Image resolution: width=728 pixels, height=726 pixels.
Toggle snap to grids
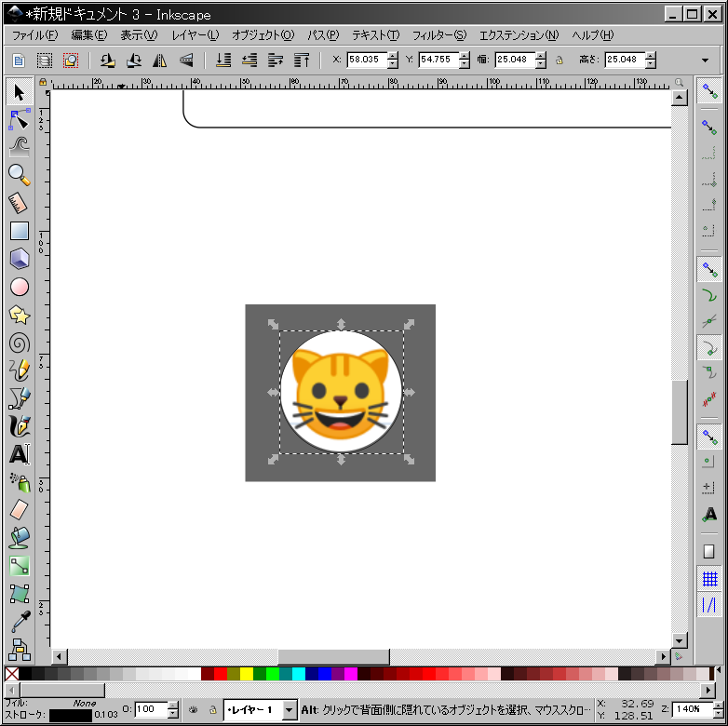(709, 579)
